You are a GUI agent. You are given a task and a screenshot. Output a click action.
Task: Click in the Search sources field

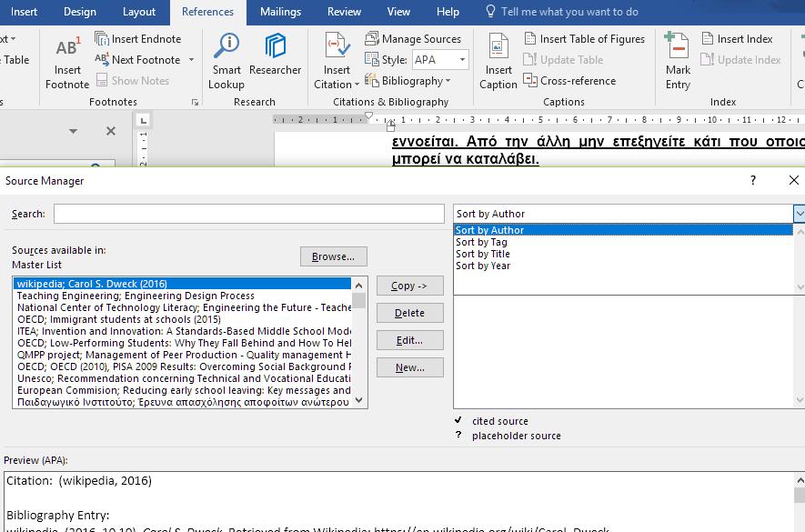click(249, 214)
